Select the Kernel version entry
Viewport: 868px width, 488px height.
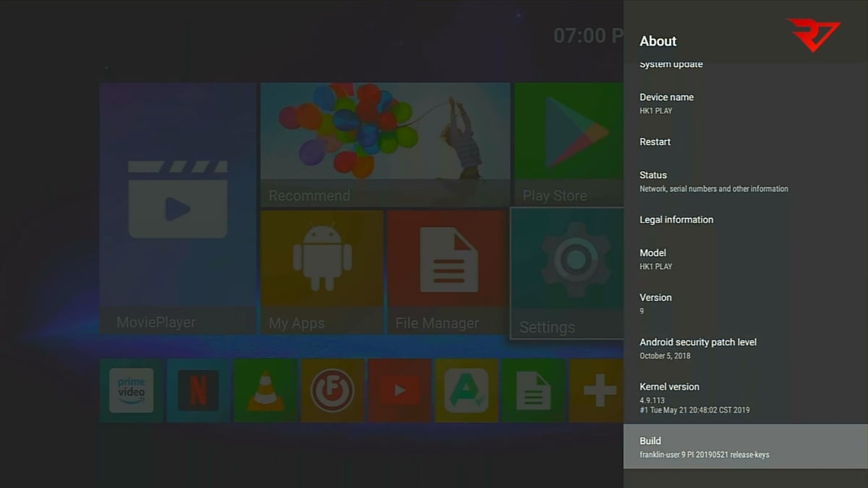pos(746,398)
